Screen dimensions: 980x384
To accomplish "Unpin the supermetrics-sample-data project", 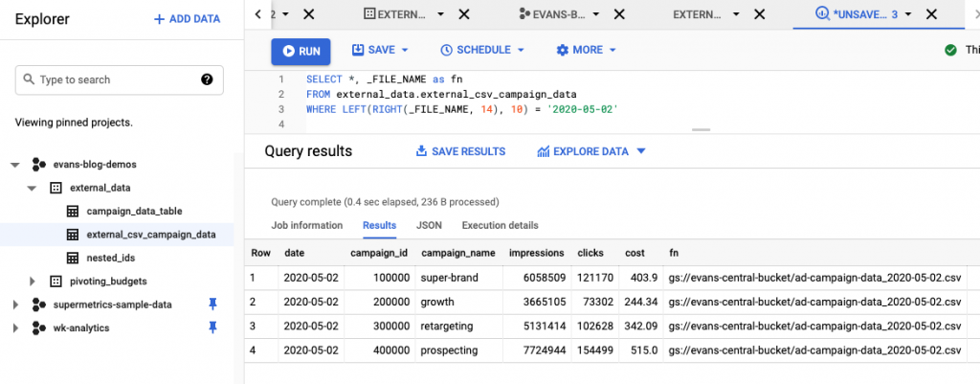I will (x=212, y=305).
